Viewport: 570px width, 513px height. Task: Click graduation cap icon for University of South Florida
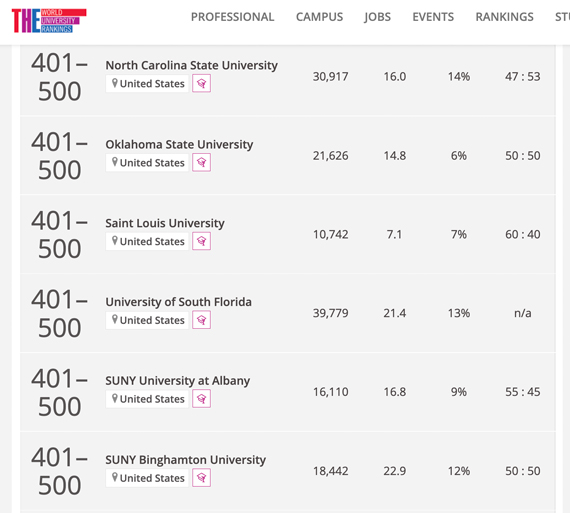tap(201, 320)
